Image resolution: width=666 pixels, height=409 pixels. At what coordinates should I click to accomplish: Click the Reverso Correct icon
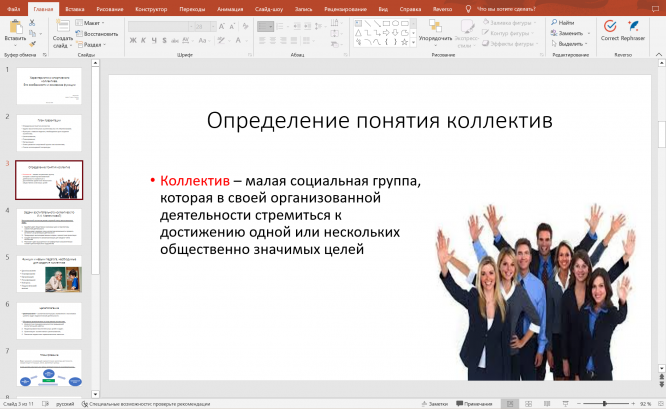(x=609, y=26)
